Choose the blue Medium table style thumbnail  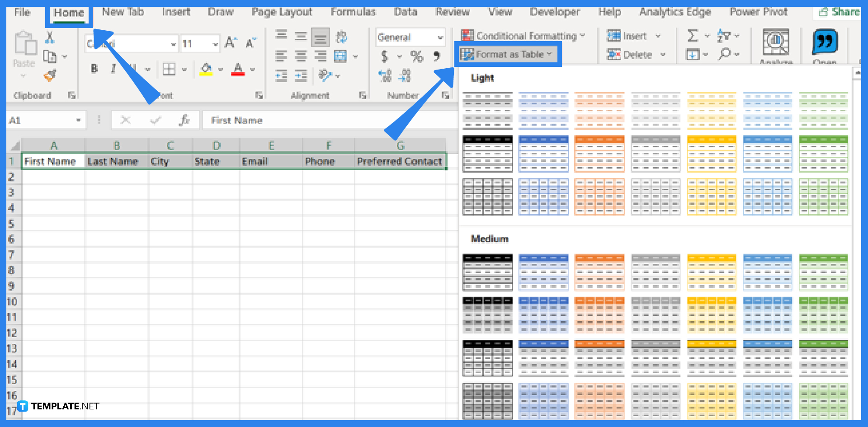pos(543,272)
